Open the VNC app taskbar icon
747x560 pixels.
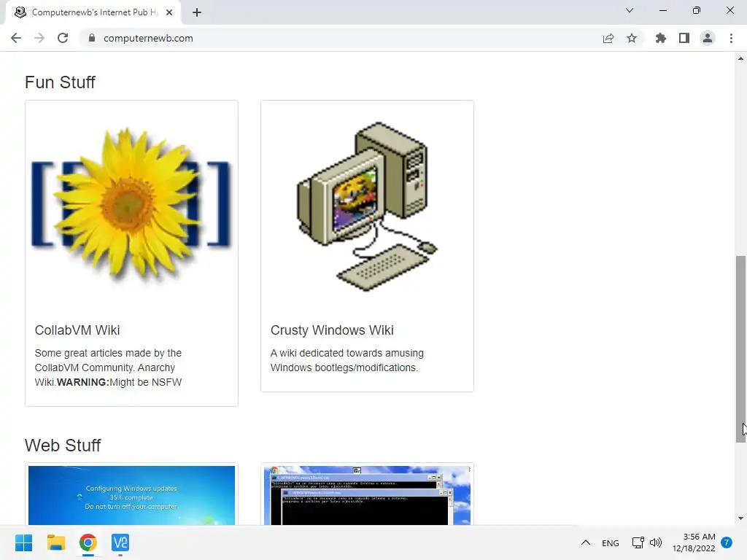[x=120, y=542]
